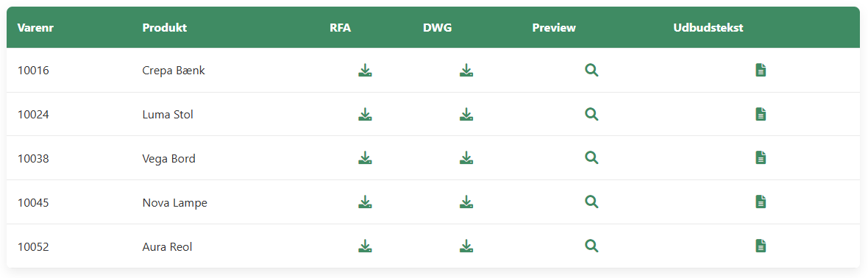Open preview for Aura Reol

coord(591,246)
